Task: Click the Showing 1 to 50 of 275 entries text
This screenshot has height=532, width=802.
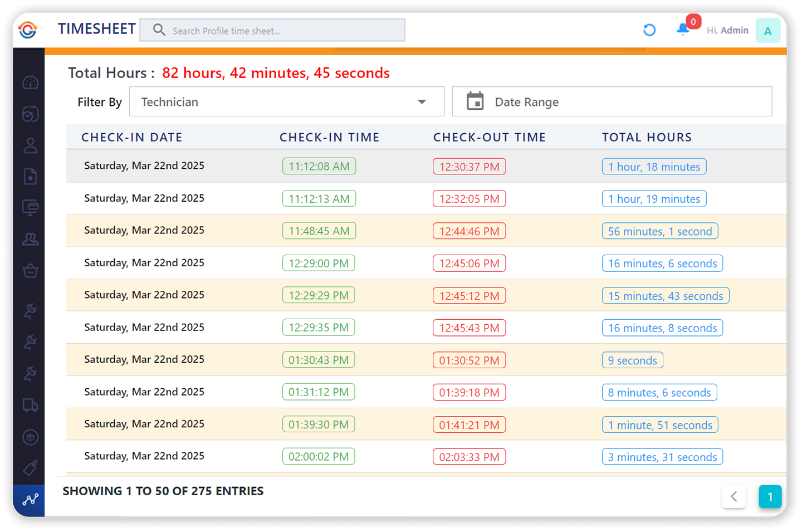Action: [x=163, y=491]
